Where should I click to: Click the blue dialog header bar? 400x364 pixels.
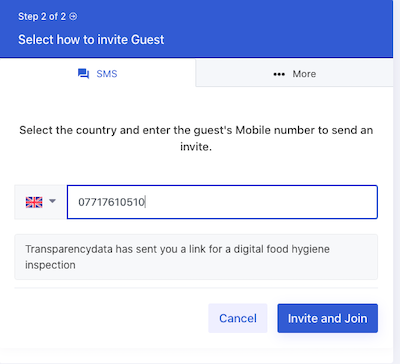tap(196, 29)
